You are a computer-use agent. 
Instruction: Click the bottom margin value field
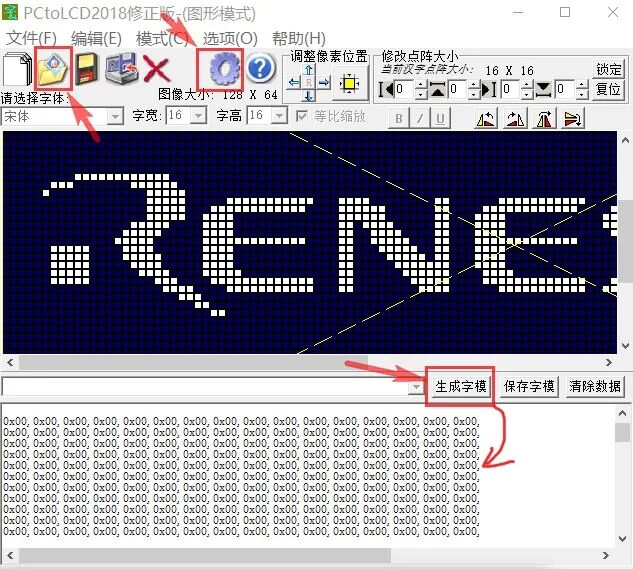[x=565, y=89]
